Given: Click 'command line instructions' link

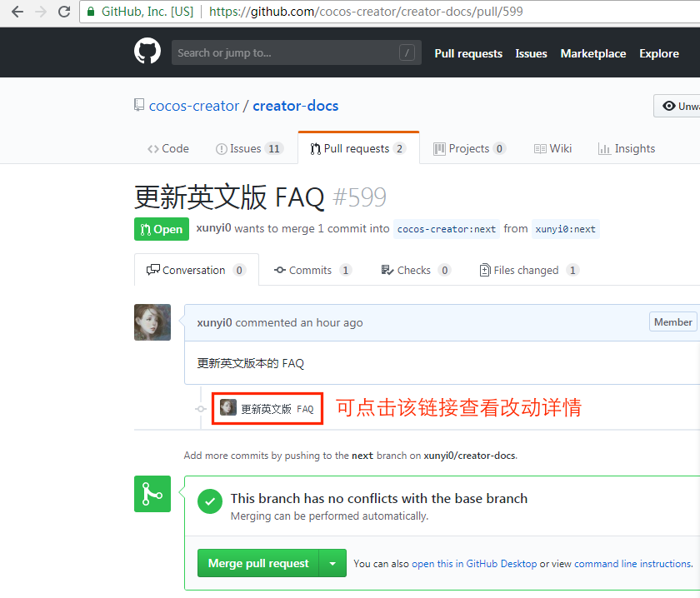Looking at the screenshot, I should 632,564.
